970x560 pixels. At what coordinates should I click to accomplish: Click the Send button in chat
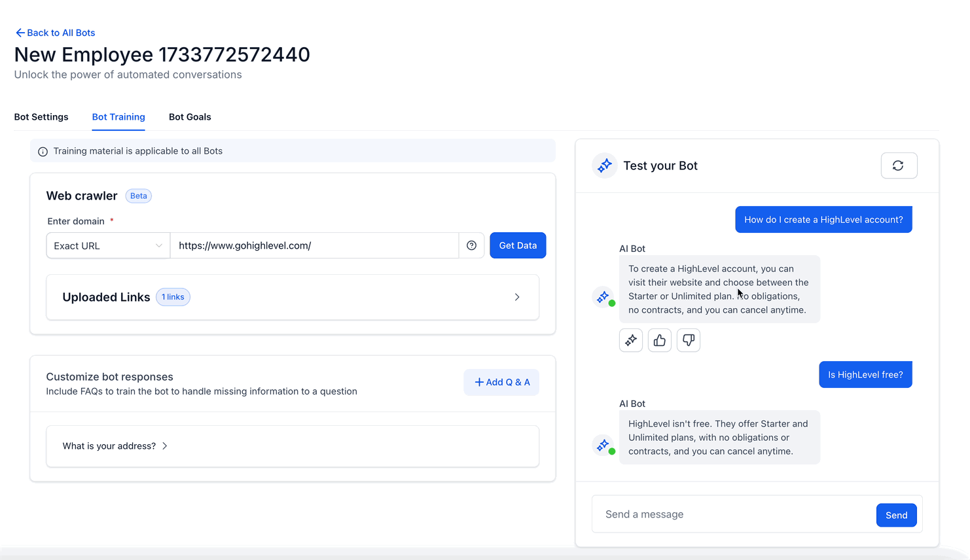(896, 516)
